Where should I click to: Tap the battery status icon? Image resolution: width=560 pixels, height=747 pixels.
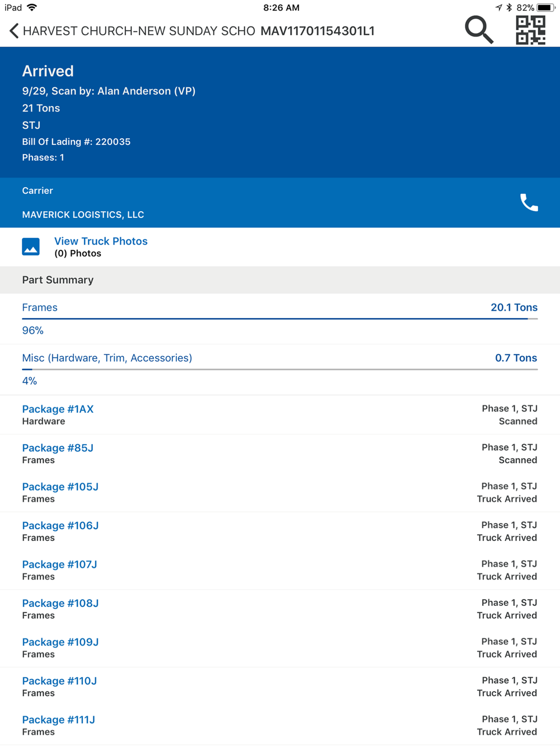pos(545,8)
